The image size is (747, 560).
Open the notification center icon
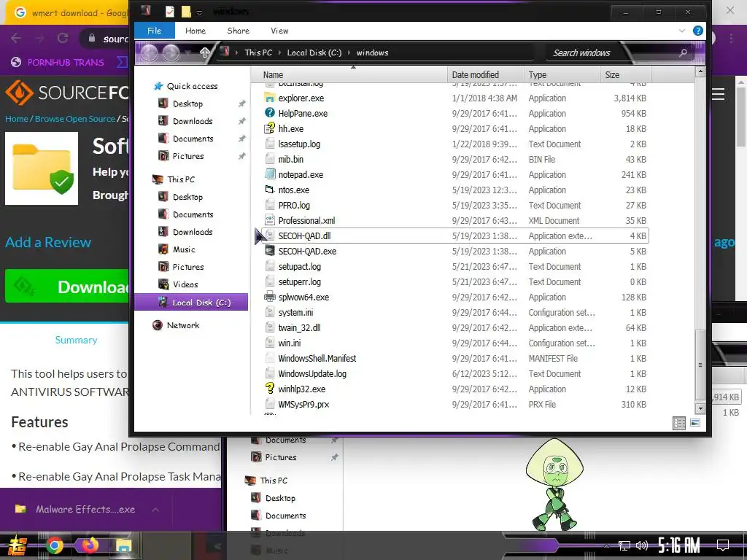723,545
